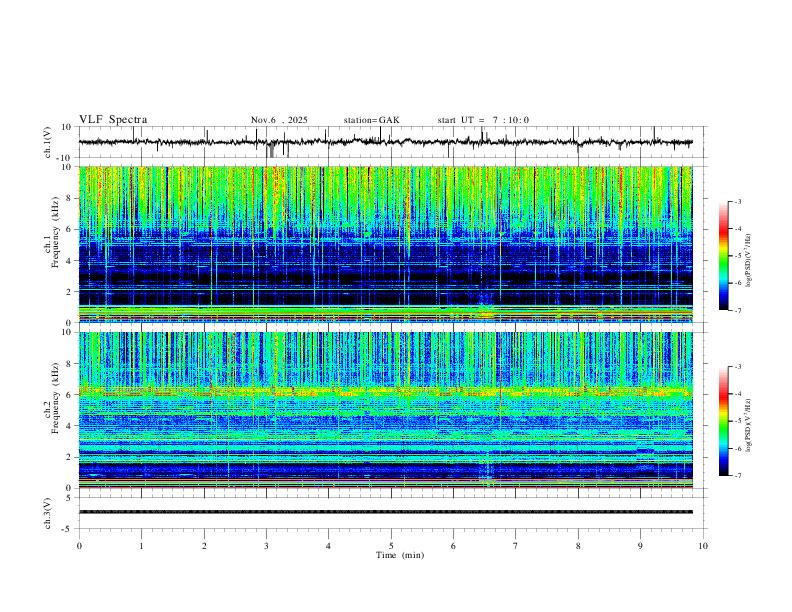Image resolution: width=792 pixels, height=612 pixels.
Task: Click the "station=GAK" header text
Action: click(371, 120)
